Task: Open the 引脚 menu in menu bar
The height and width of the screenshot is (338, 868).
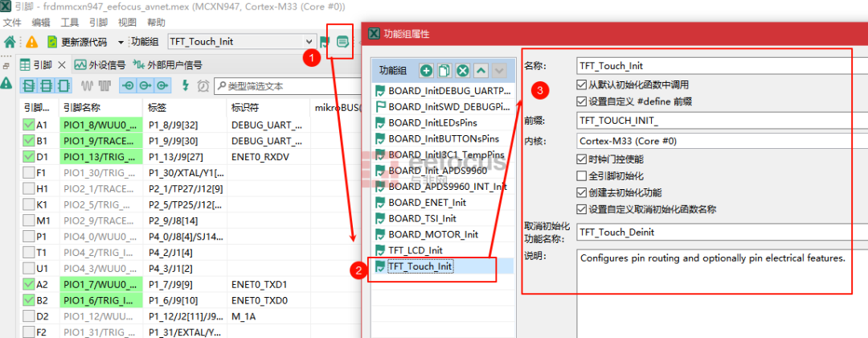Action: click(x=99, y=23)
